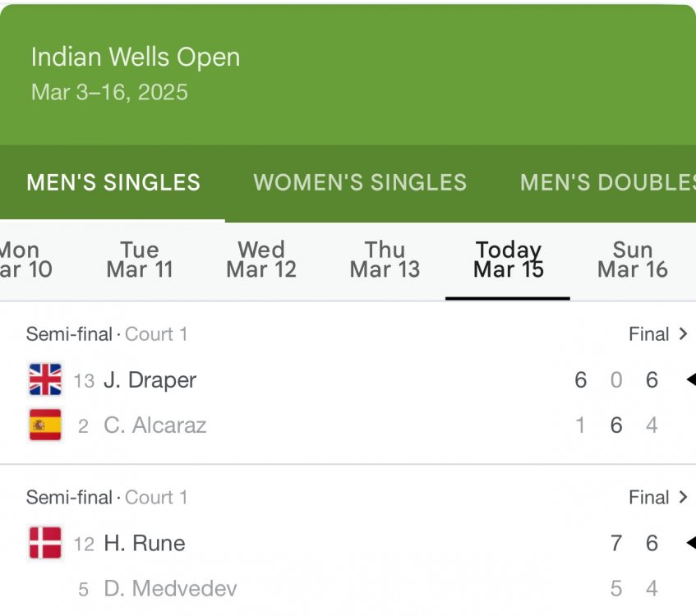
Task: Open C. Alcaraz player name
Action: point(154,425)
